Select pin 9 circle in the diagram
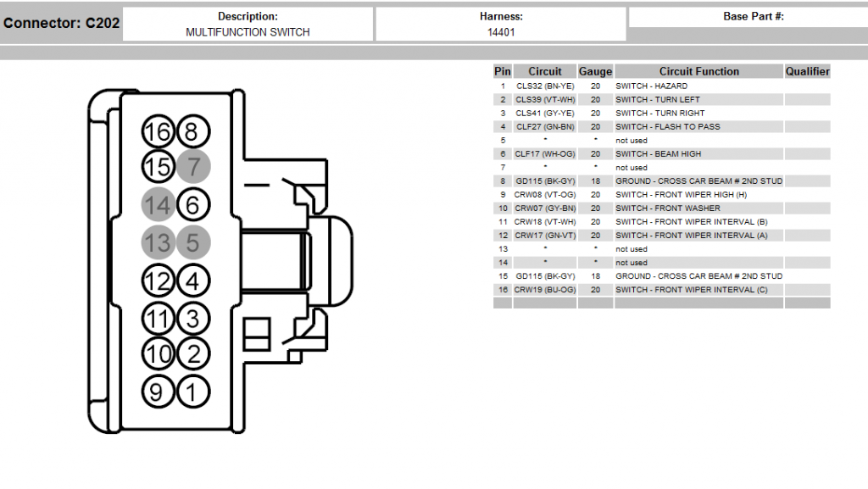This screenshot has width=868, height=489. coord(158,392)
